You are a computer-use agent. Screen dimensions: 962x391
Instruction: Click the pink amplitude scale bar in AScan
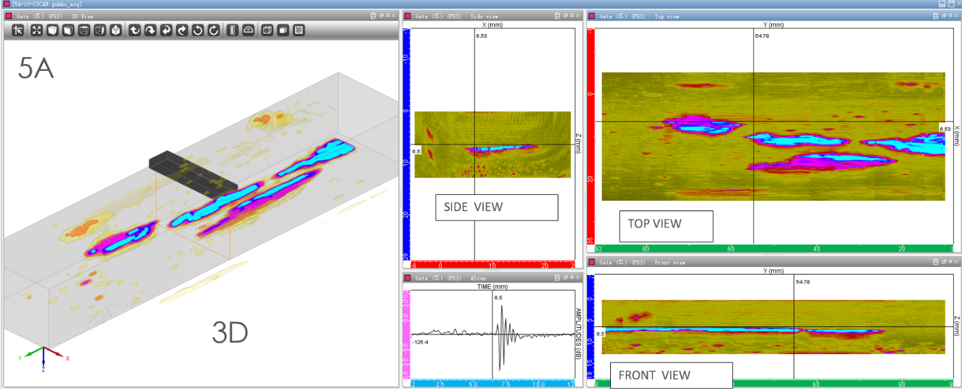[406, 335]
